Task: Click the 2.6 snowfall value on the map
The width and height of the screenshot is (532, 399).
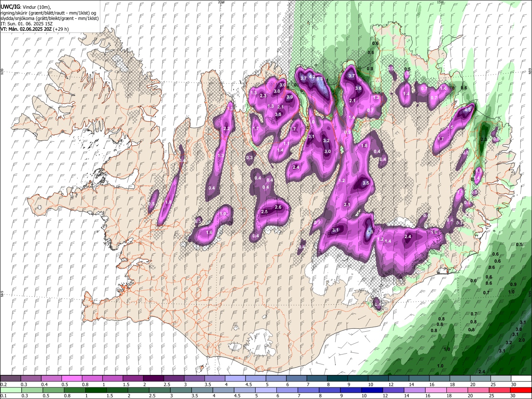Action: (x=278, y=207)
